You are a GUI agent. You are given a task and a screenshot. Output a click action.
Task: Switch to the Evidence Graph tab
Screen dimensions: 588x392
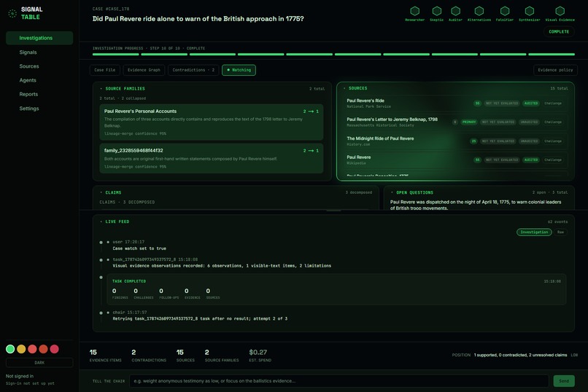click(144, 70)
